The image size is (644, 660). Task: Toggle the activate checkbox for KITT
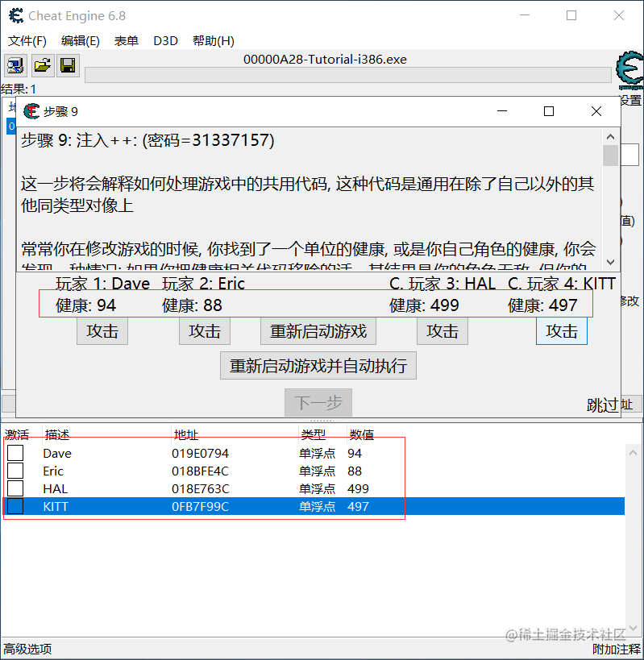click(15, 506)
